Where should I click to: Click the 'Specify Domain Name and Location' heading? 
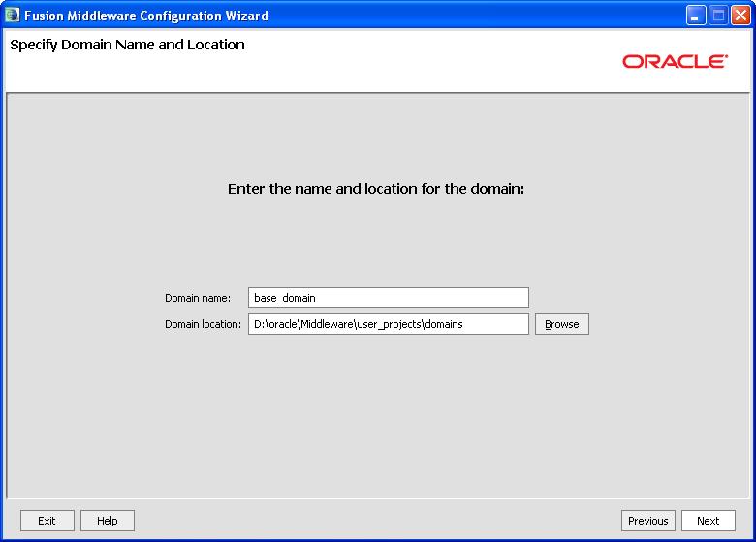click(127, 45)
